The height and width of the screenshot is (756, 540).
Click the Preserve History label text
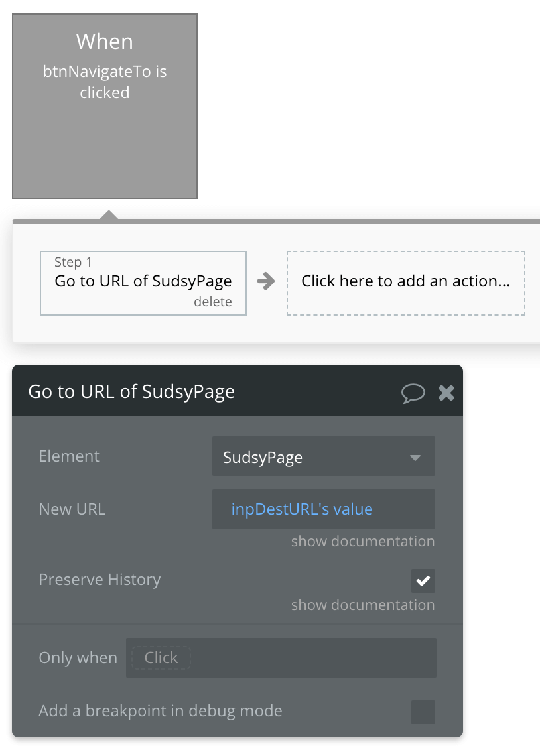pos(100,580)
